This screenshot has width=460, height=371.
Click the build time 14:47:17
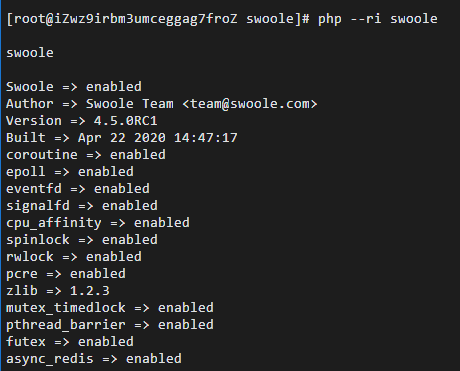(206, 138)
